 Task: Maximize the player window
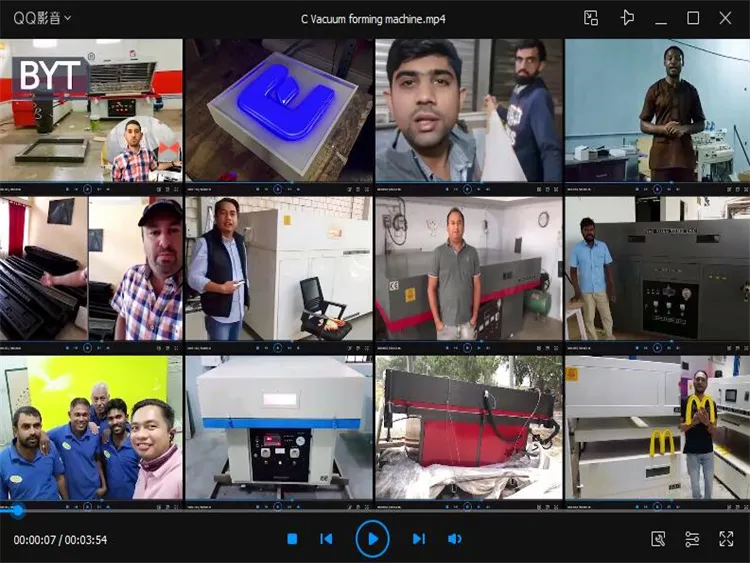[x=693, y=18]
